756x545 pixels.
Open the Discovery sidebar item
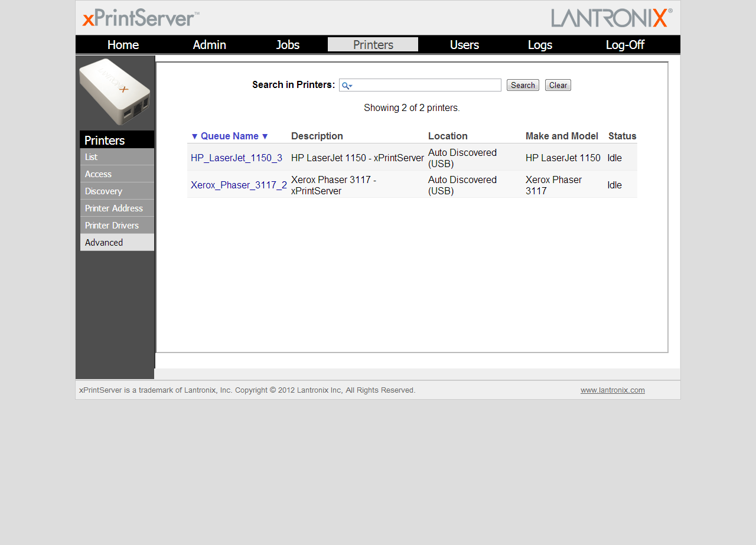(117, 191)
